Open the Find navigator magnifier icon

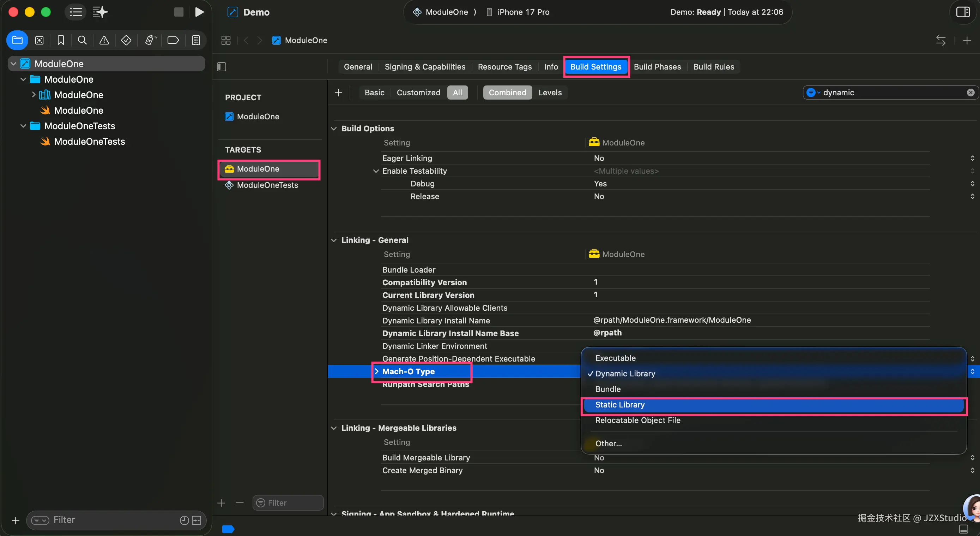pyautogui.click(x=82, y=40)
